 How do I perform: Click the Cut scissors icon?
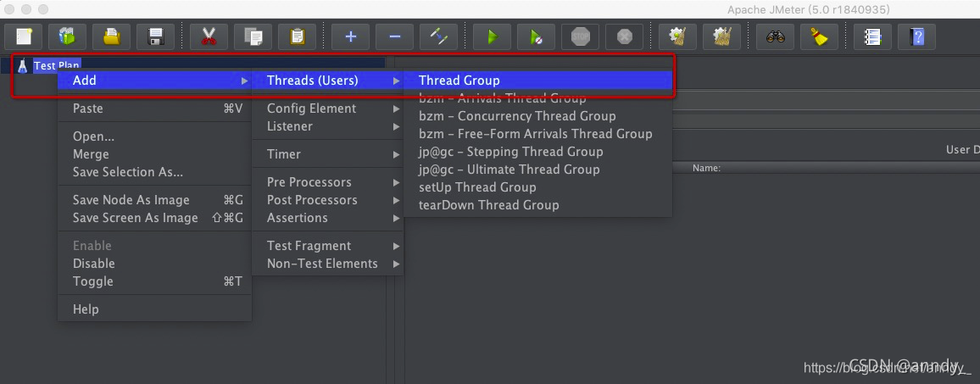(x=209, y=37)
